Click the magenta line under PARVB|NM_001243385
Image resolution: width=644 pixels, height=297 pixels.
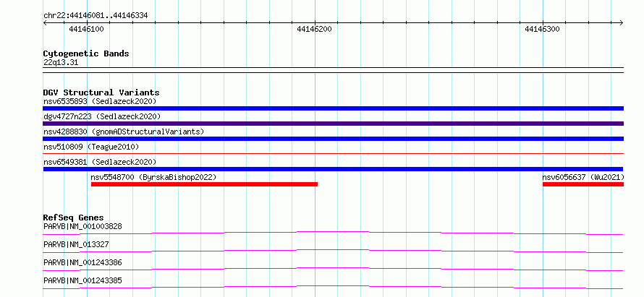tap(333, 287)
